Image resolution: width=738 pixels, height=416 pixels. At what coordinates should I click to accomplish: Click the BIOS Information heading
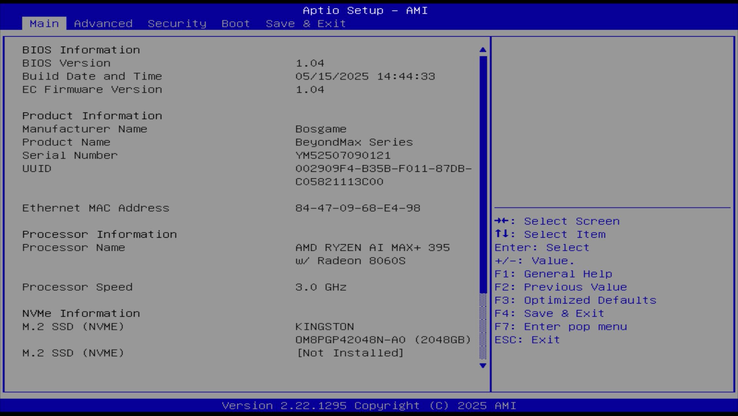(x=81, y=50)
